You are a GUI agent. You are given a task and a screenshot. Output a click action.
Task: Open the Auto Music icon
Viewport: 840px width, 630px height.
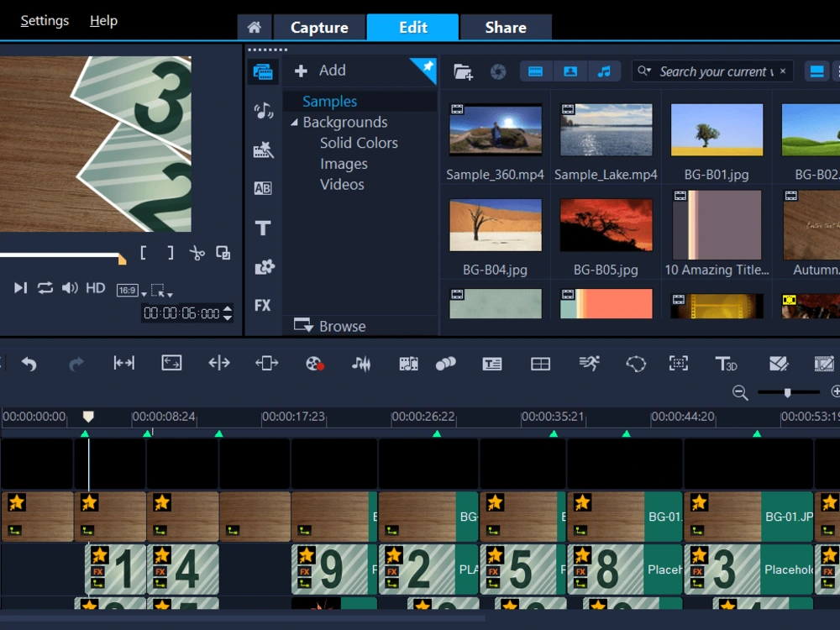pos(408,364)
